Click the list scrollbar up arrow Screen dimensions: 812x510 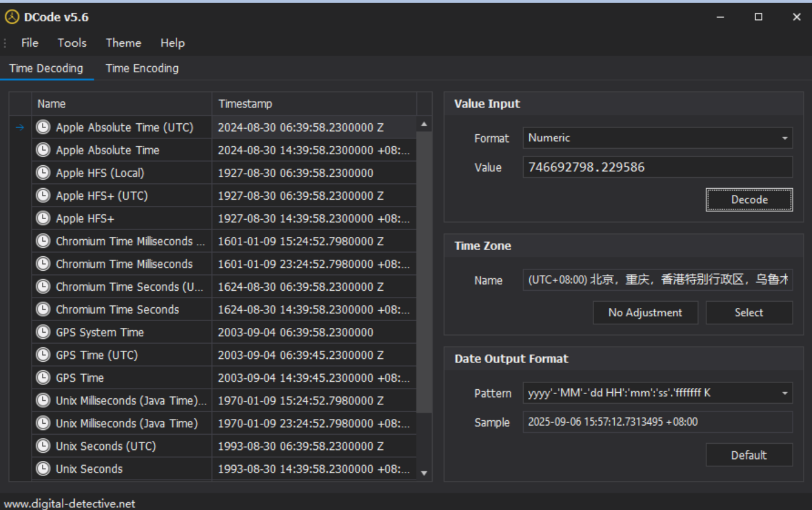coord(424,124)
